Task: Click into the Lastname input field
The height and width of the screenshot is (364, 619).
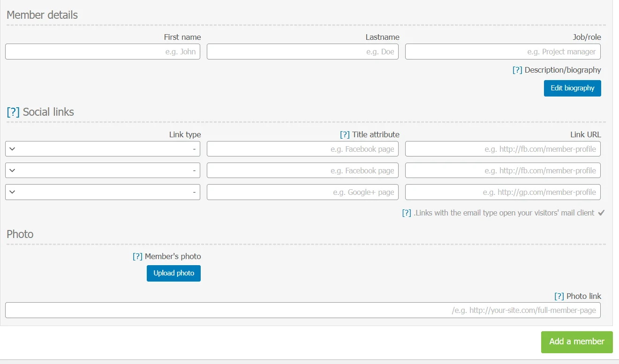Action: click(x=302, y=52)
